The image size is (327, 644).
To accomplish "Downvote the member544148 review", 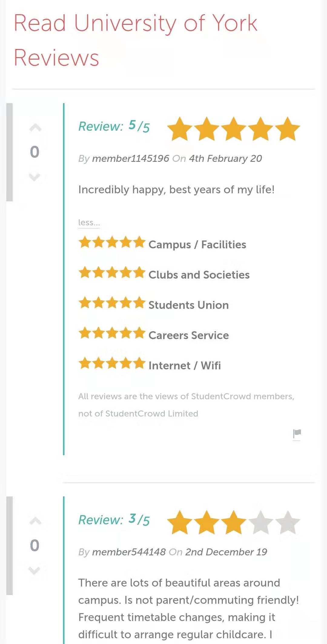I will coord(34,570).
